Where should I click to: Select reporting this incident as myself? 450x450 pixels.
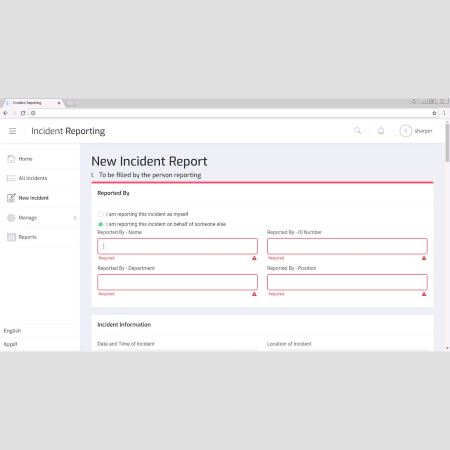pos(100,214)
